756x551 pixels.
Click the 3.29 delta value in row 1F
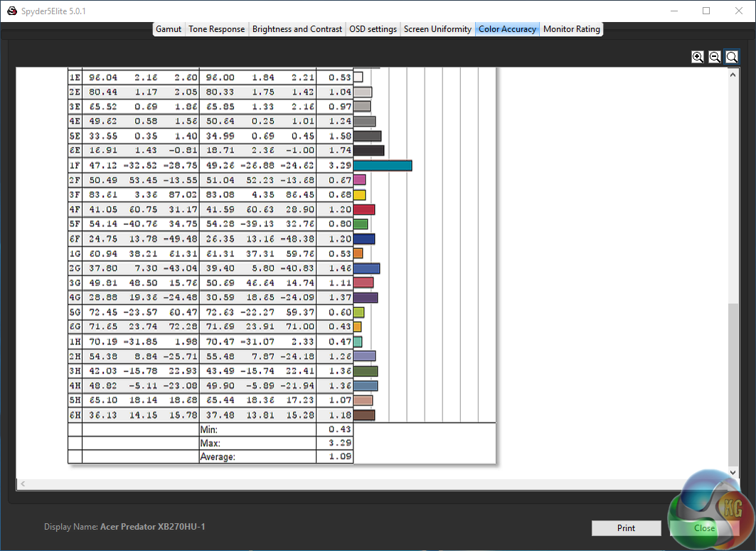pyautogui.click(x=339, y=166)
